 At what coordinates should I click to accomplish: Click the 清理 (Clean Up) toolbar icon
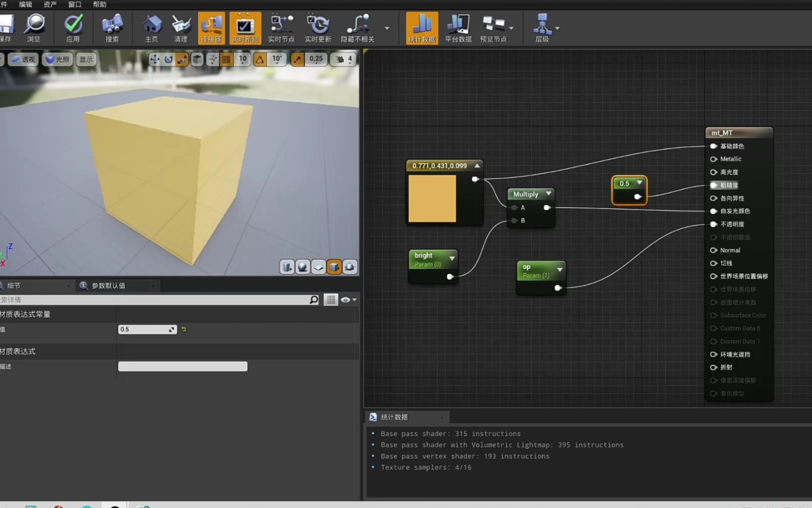tap(181, 28)
